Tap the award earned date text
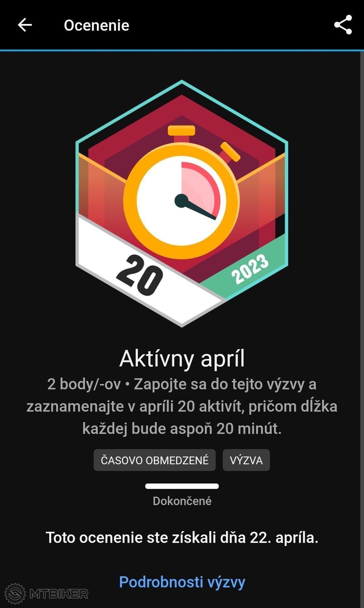 pos(182,537)
